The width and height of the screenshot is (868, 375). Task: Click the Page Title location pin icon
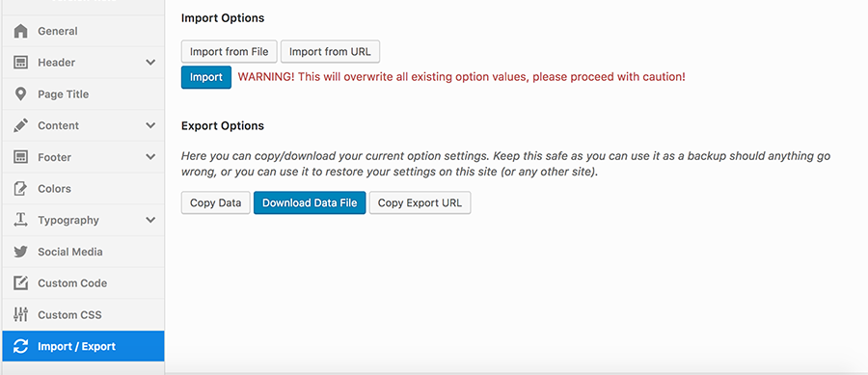(20, 94)
